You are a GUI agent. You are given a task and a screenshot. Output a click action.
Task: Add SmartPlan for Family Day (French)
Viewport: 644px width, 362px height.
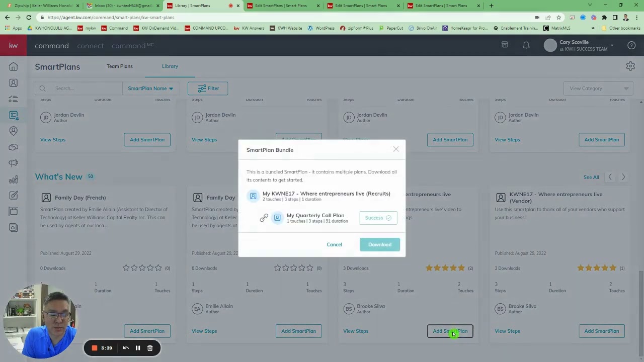tap(147, 331)
